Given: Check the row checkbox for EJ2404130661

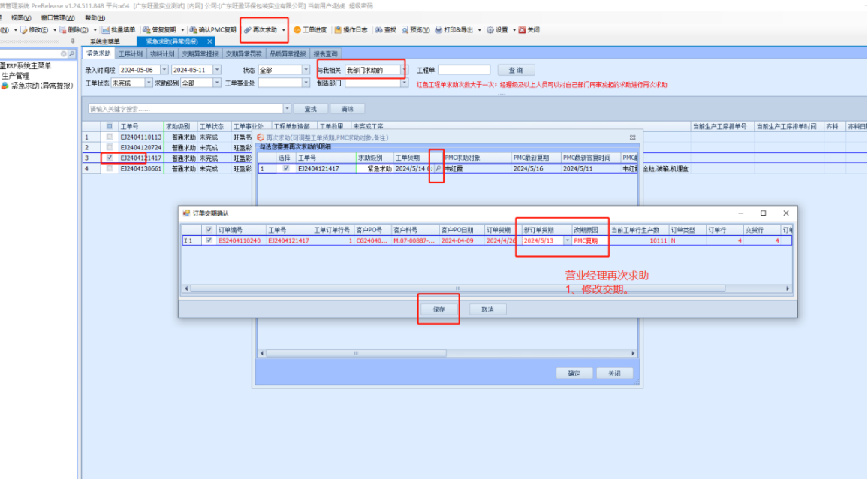Looking at the screenshot, I should tap(110, 168).
